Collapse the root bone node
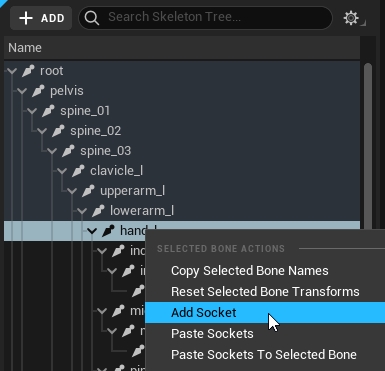 click(x=12, y=71)
